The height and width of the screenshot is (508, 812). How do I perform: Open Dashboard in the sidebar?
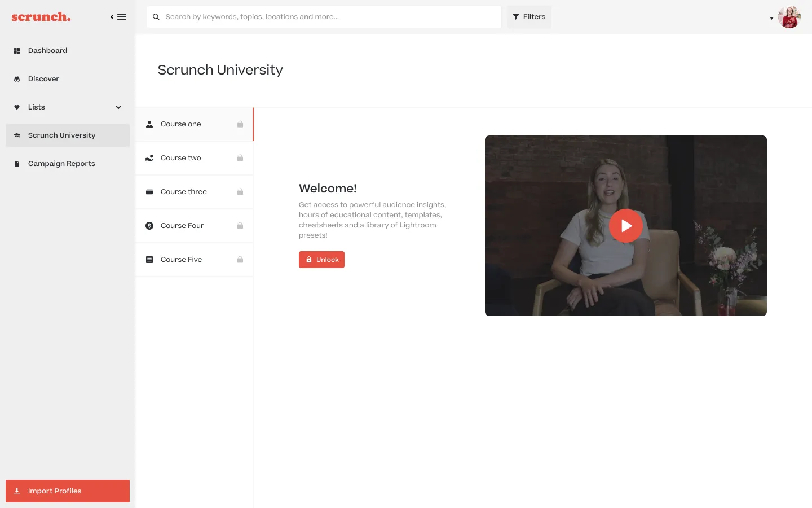click(x=68, y=51)
